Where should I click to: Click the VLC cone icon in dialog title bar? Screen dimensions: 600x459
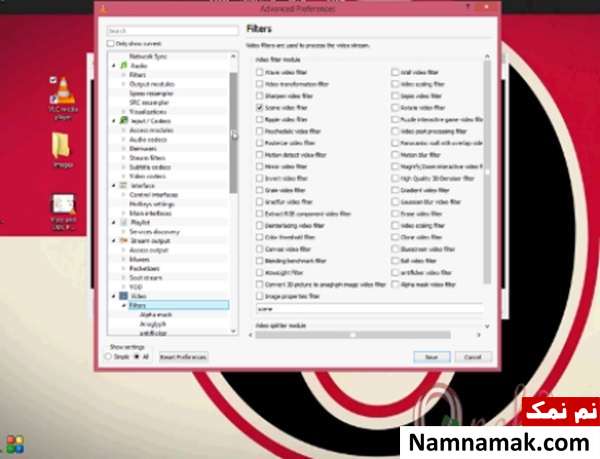point(103,9)
